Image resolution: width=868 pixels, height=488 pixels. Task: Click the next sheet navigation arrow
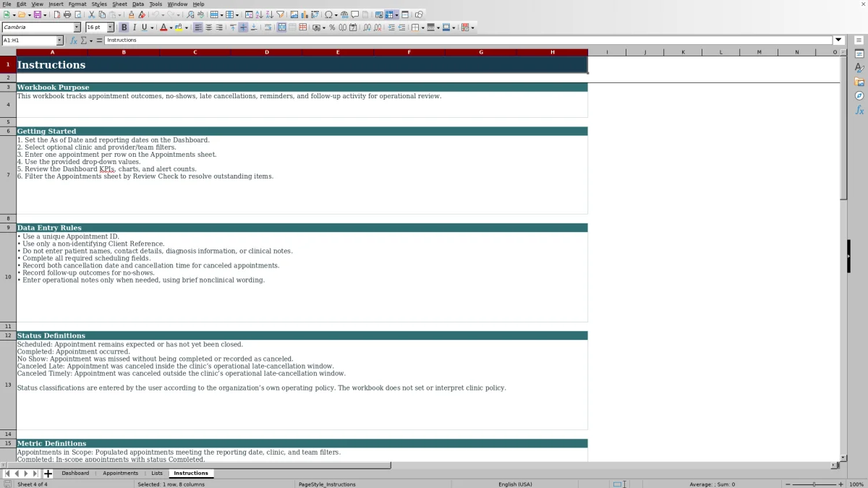(25, 474)
